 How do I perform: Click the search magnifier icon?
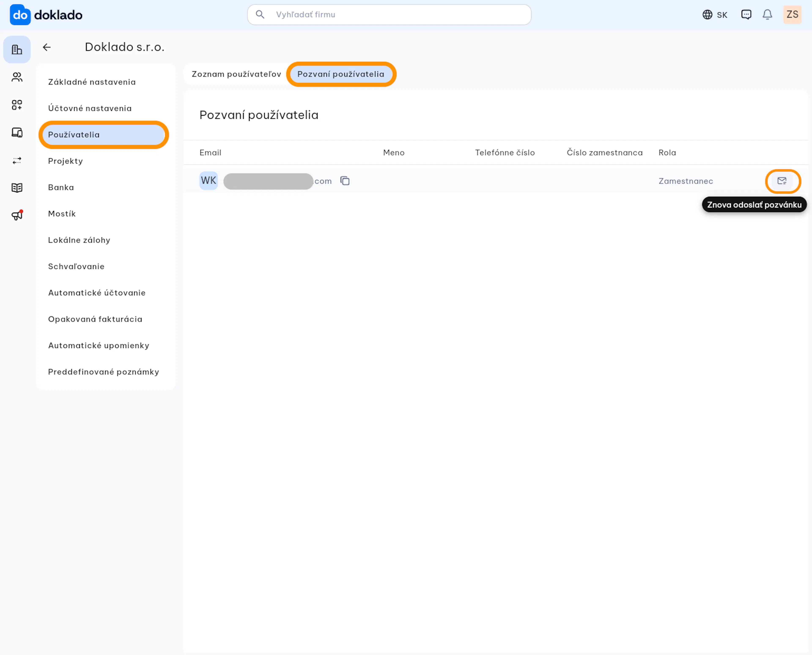click(x=260, y=15)
